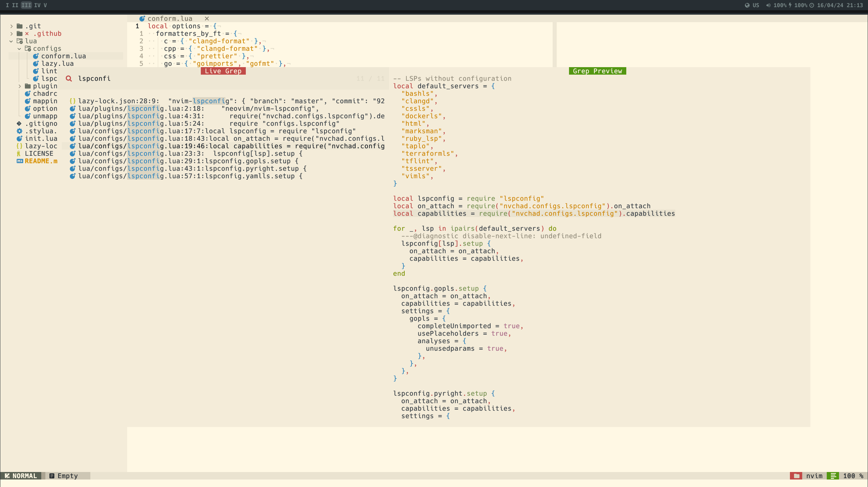Click the "prettier" string in css line
This screenshot has width=868, height=487.
tap(217, 56)
